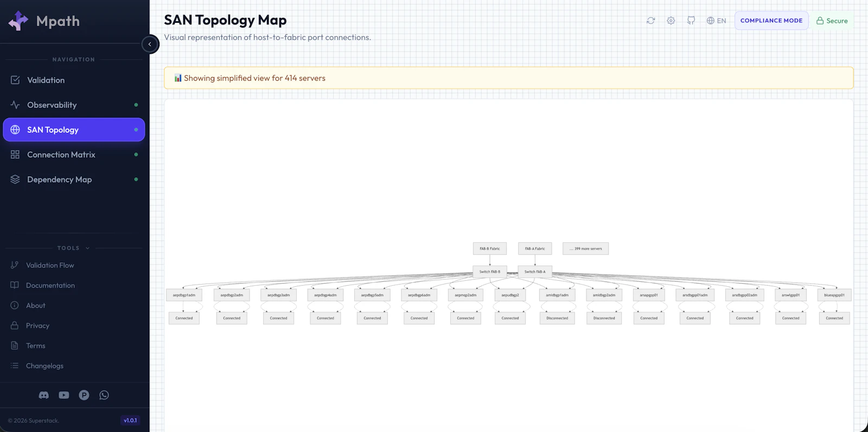Click the Mpath logo icon
868x432 pixels.
(18, 21)
